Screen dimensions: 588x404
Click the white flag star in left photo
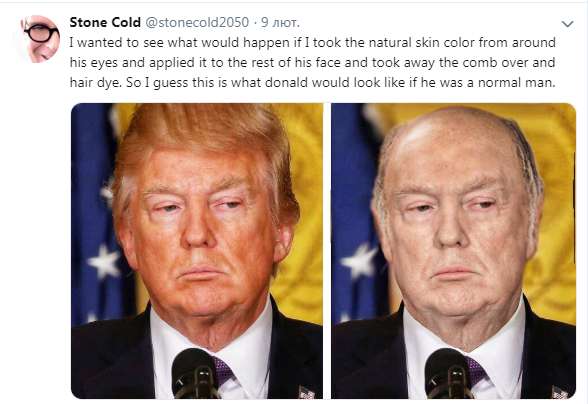pos(105,261)
